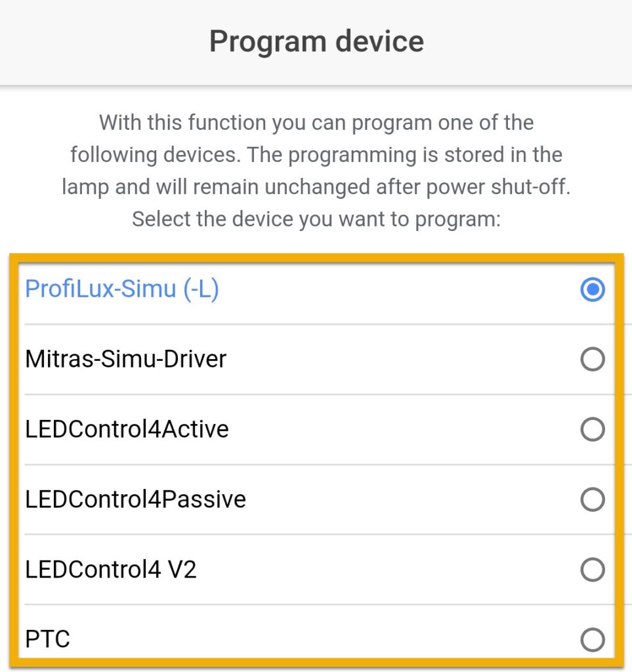This screenshot has height=672, width=632.
Task: Tap the Mitras-Simu-Driver text label
Action: [x=125, y=359]
